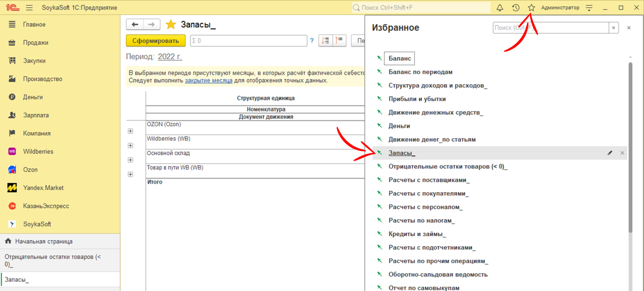This screenshot has height=291, width=644.
Task: Open Баланс по периодам favorite
Action: coord(421,72)
